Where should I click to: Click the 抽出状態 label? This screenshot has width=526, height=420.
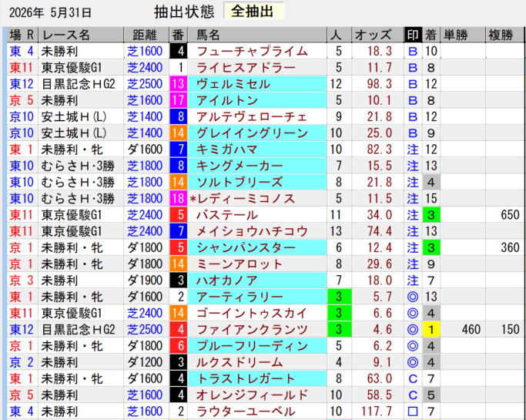tap(184, 12)
